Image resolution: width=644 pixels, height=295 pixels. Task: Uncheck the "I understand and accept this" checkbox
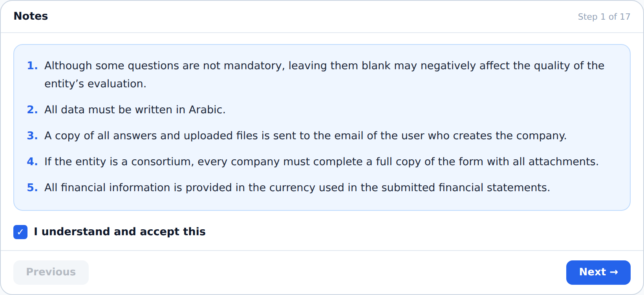(x=20, y=232)
